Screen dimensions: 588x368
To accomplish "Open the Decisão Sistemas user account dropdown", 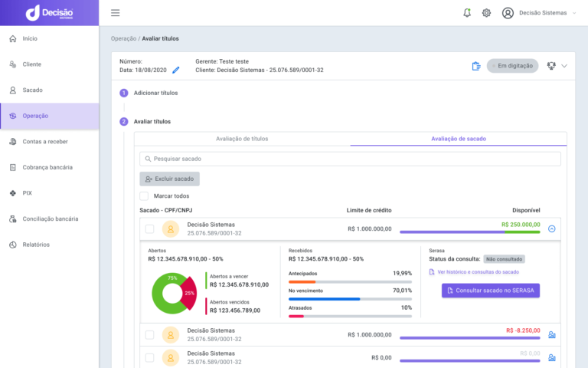I will coord(540,13).
